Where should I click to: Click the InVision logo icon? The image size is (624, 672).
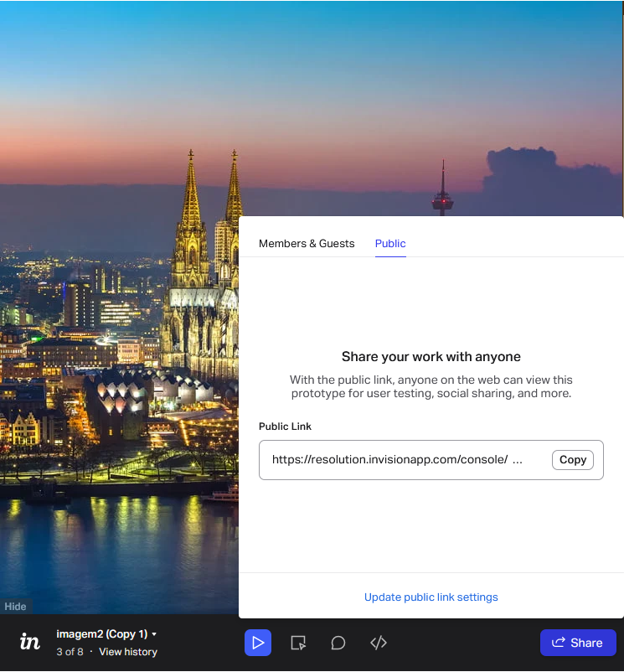click(29, 642)
